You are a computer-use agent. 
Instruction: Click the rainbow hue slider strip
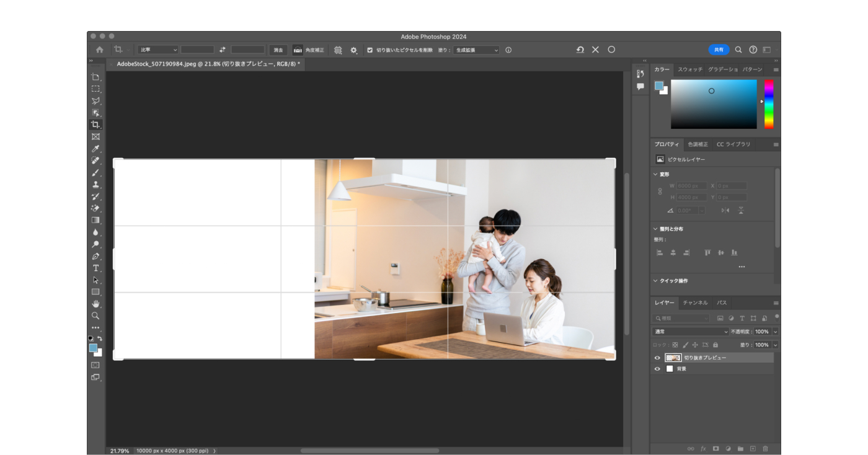(769, 104)
